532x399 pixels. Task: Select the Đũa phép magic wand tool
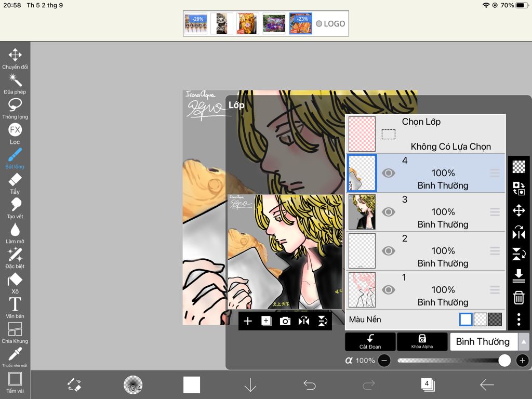pos(15,84)
